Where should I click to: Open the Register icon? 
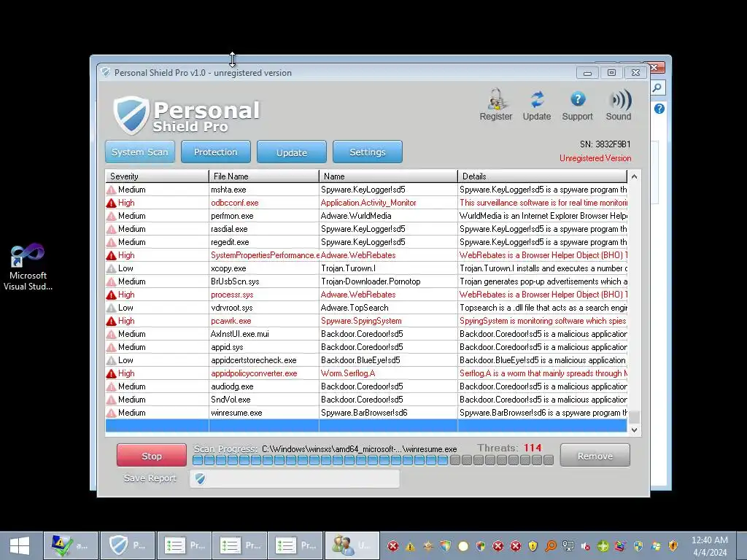495,104
